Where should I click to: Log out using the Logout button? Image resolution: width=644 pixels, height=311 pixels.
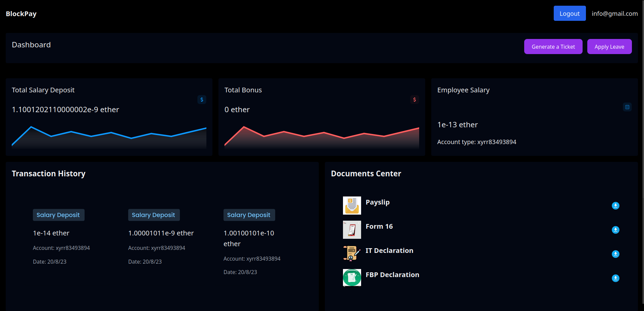point(569,13)
